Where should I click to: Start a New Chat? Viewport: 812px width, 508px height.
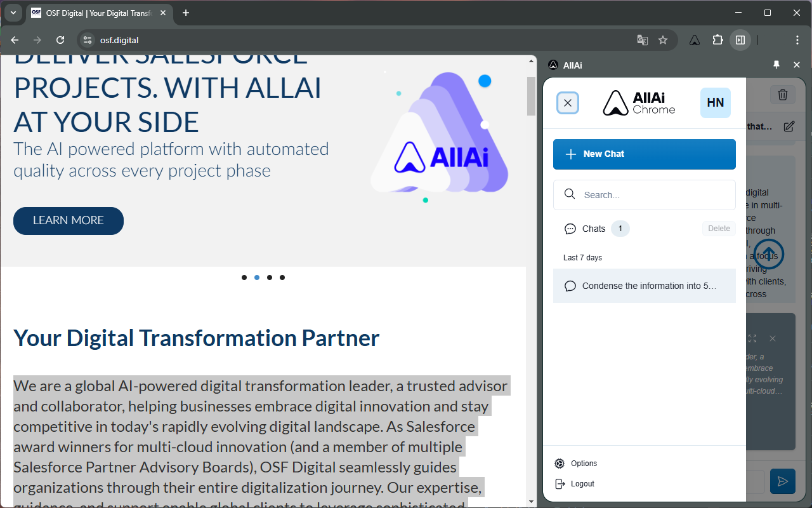pyautogui.click(x=645, y=154)
